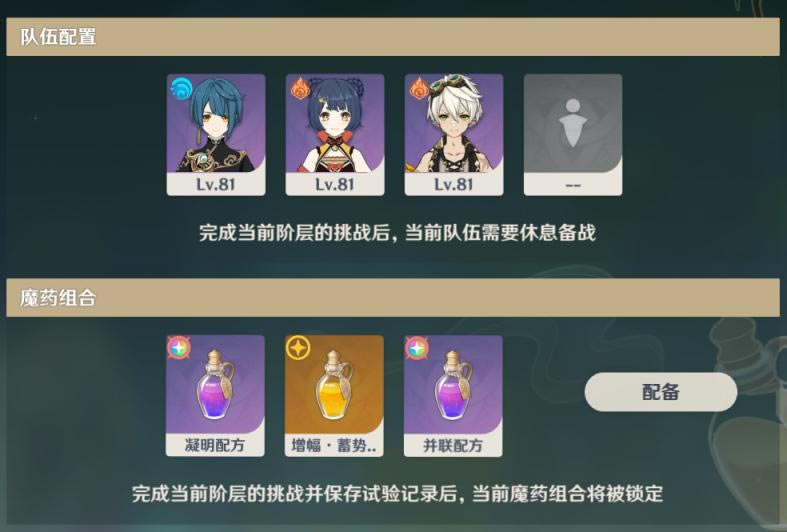Click the gold star badge on yellow potion
Screen dimensions: 787x532
click(x=298, y=347)
